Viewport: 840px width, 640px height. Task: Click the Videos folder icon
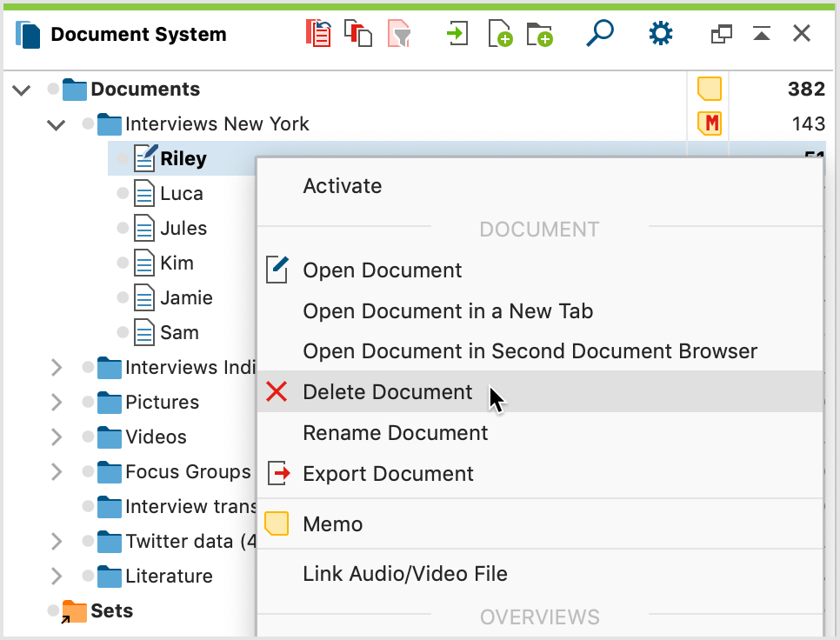[110, 437]
